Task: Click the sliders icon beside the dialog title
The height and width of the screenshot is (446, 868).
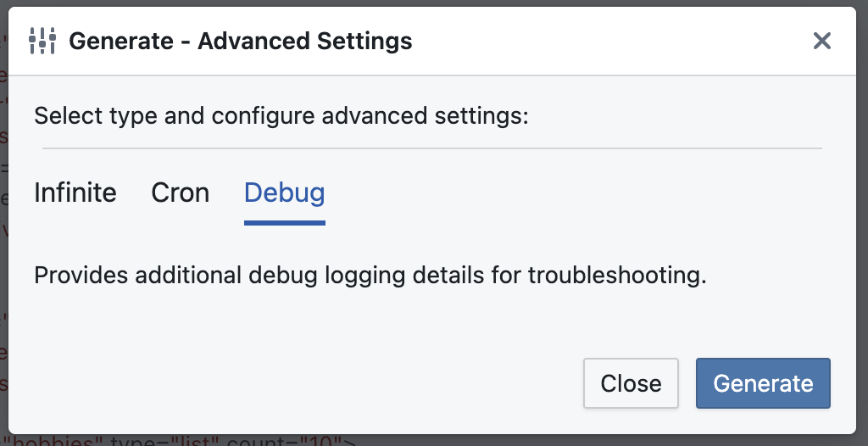Action: tap(42, 41)
